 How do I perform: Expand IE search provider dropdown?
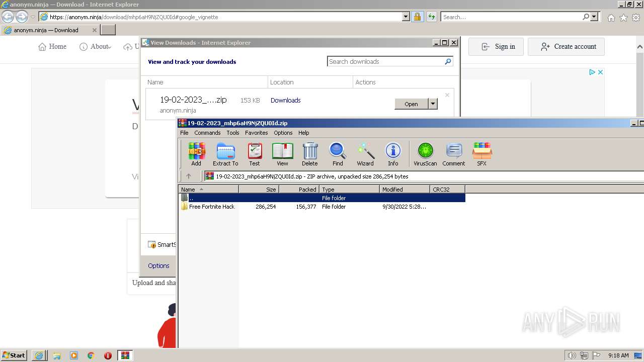(x=594, y=17)
